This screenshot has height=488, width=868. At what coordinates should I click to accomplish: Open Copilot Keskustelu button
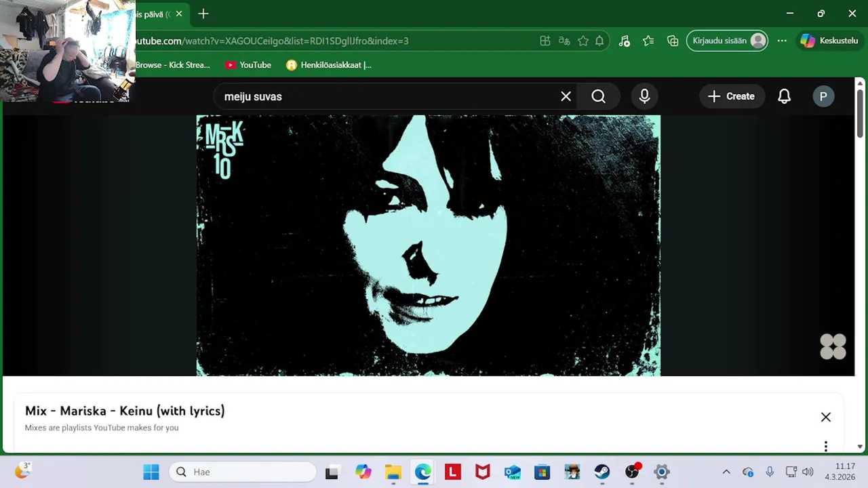(829, 41)
